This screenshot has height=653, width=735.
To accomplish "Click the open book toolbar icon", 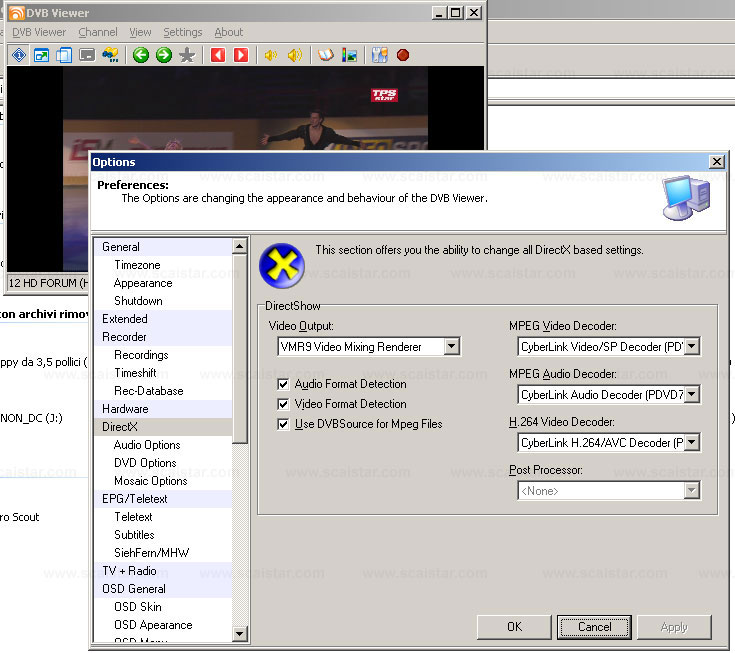I will 326,55.
